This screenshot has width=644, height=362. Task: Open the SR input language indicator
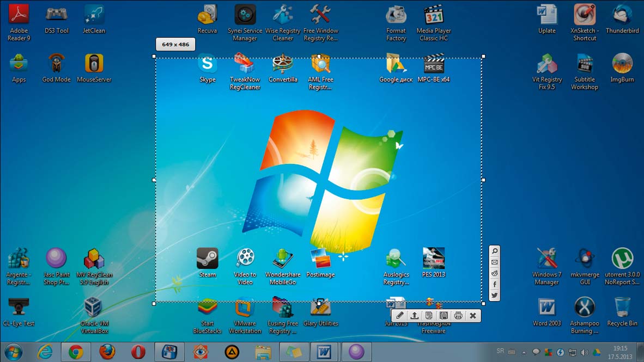tap(500, 351)
